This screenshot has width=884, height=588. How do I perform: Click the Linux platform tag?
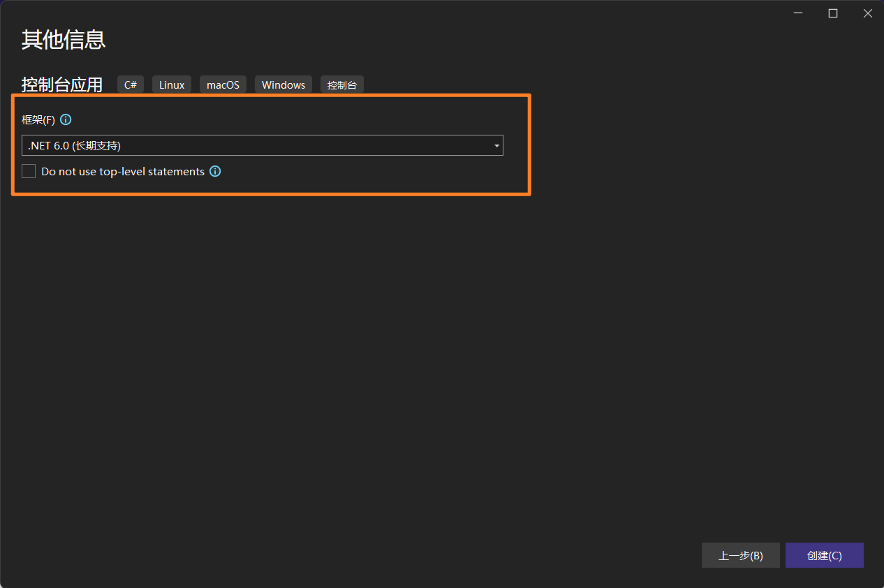click(172, 84)
